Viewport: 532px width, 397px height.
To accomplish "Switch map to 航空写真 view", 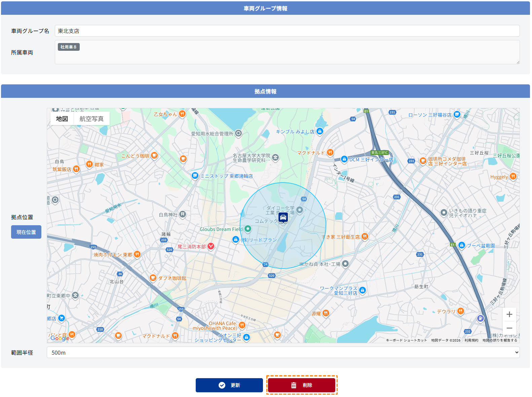I will point(91,119).
